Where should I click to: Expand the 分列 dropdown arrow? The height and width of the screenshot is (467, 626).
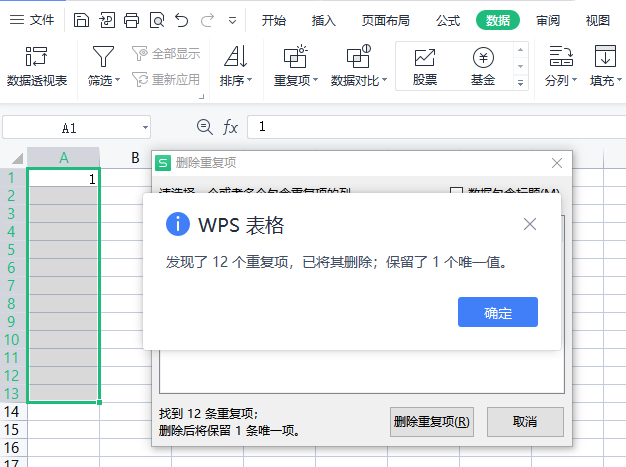pos(574,80)
